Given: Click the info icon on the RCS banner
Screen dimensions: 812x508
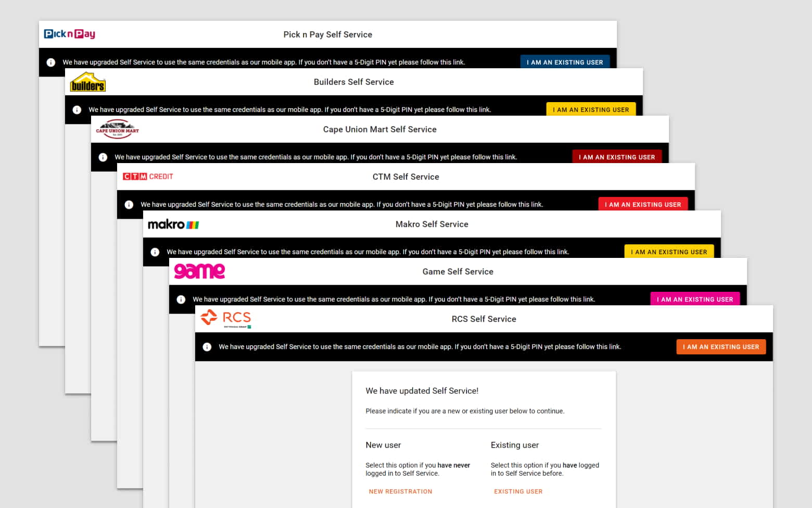Looking at the screenshot, I should coord(207,346).
